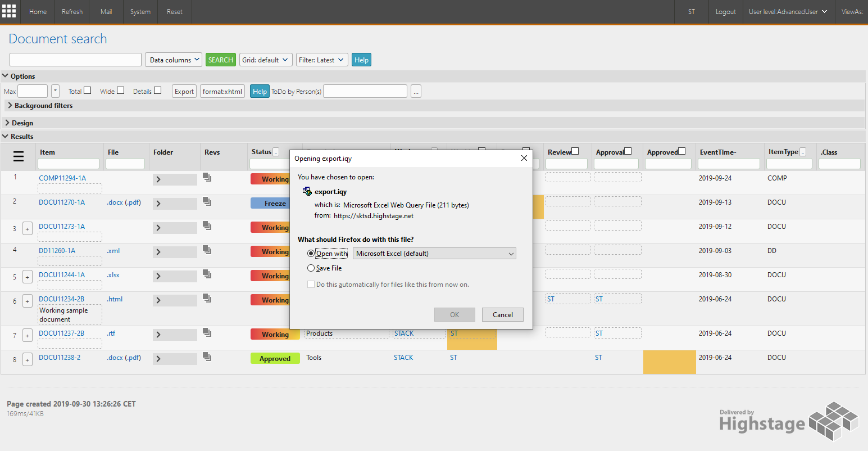Toggle the Total checkbox
Image resolution: width=868 pixels, height=451 pixels.
click(87, 91)
